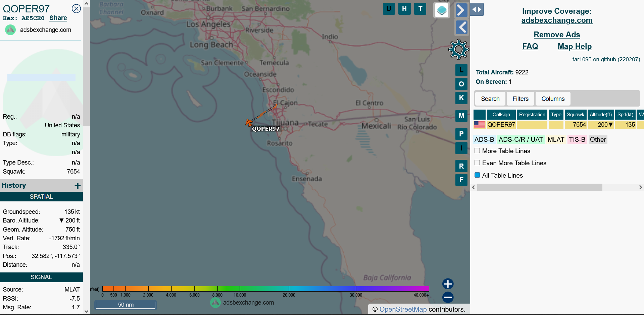This screenshot has width=644, height=315.
Task: Open adsbexchange.com Improve Coverage link
Action: pyautogui.click(x=557, y=20)
